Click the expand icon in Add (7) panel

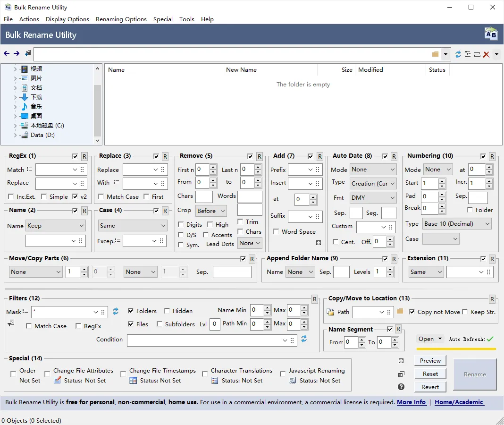click(x=319, y=243)
